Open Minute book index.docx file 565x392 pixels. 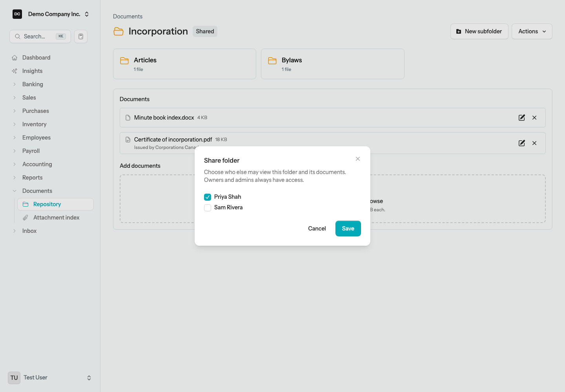click(164, 118)
